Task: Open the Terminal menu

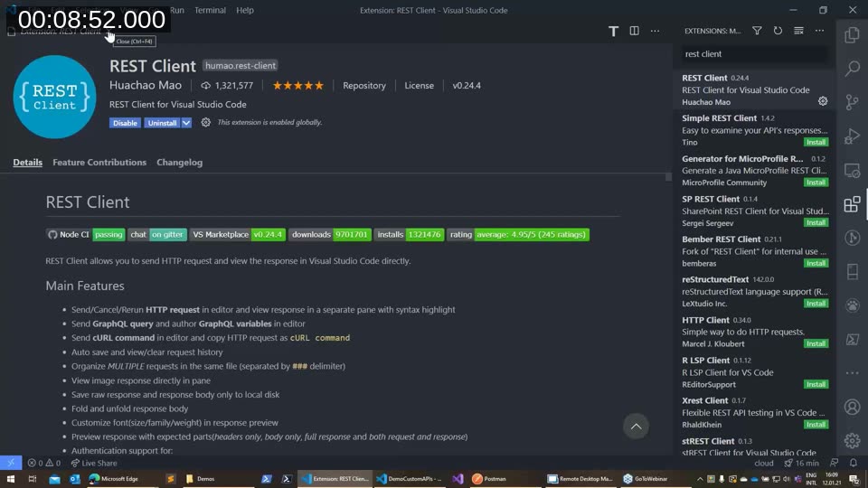Action: (210, 10)
